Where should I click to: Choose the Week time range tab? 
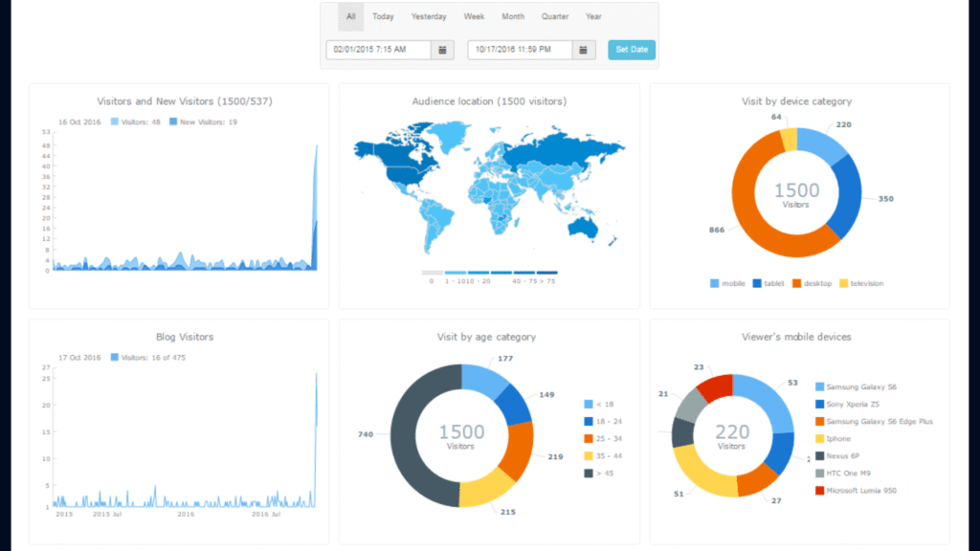[474, 16]
